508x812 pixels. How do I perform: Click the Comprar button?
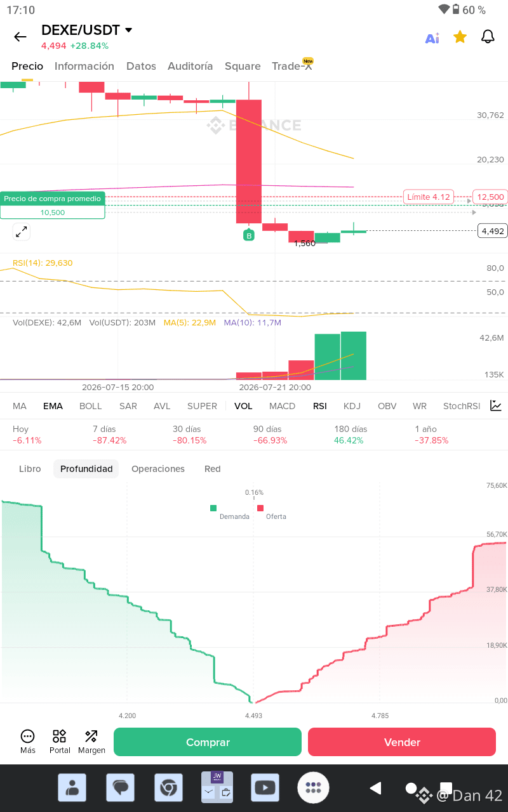(x=208, y=742)
